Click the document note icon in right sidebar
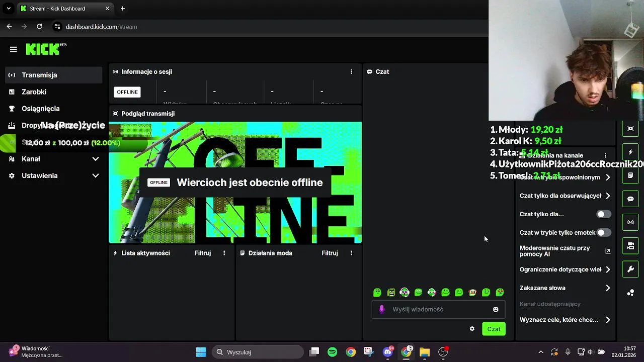644x362 pixels. [630, 175]
